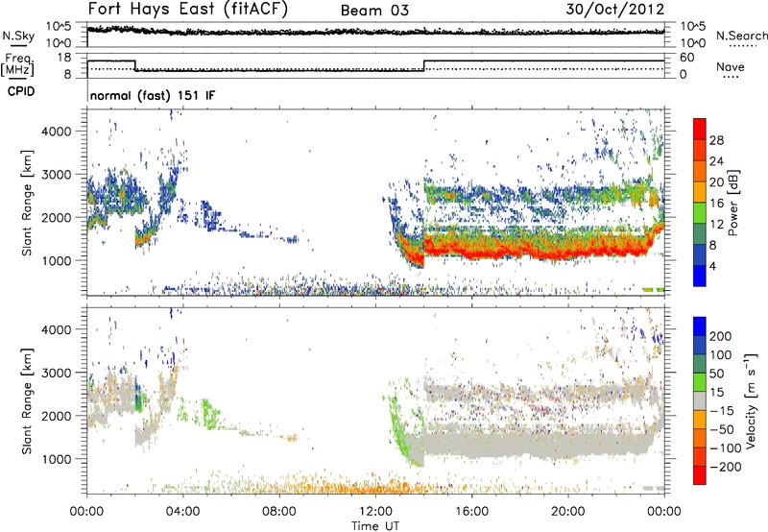The image size is (768, 532).
Task: Click the '18' tick on frequency axis
Action: coord(64,58)
